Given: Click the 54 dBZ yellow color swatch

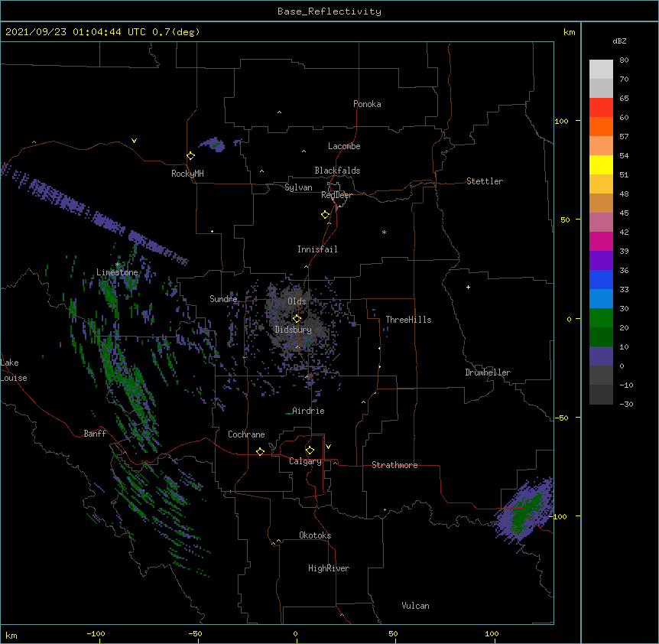Looking at the screenshot, I should (x=601, y=164).
